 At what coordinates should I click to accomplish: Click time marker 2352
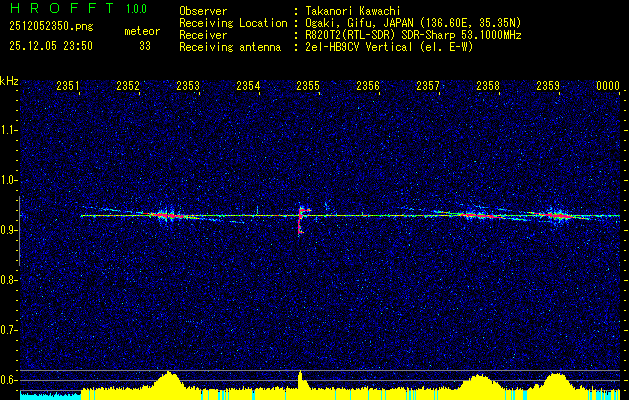(128, 86)
